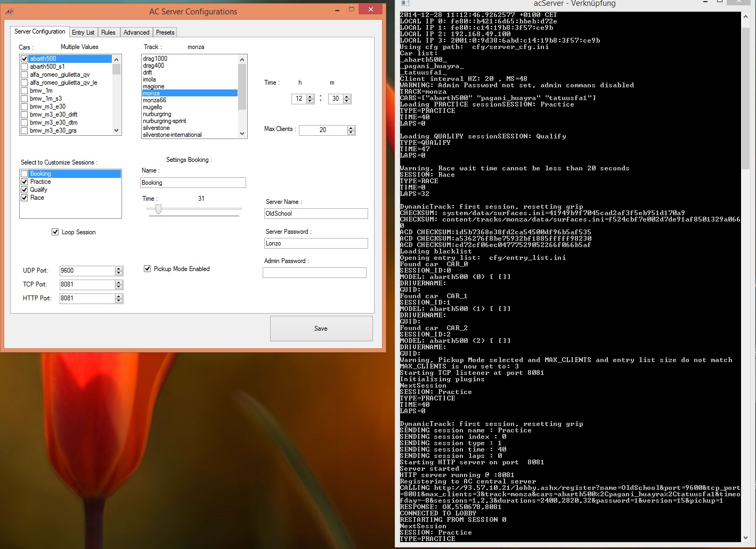Uncheck the Qualify session checkbox
Screen dimensions: 756x549
pos(24,190)
